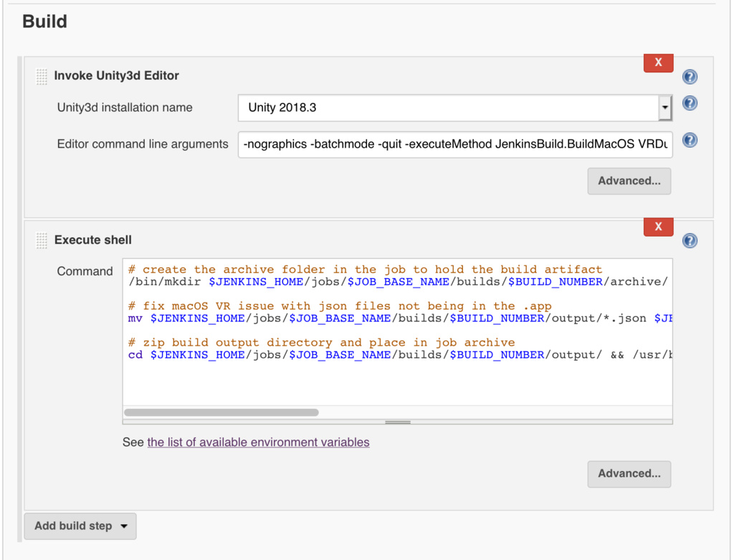The width and height of the screenshot is (734, 560).
Task: Click Advanced button under Unity3d Editor step
Action: click(x=629, y=181)
